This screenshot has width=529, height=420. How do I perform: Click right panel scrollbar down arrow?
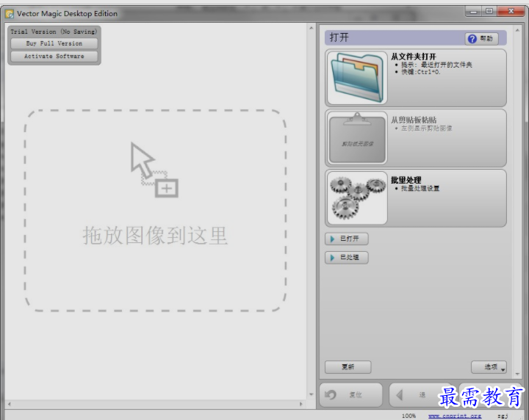(517, 374)
